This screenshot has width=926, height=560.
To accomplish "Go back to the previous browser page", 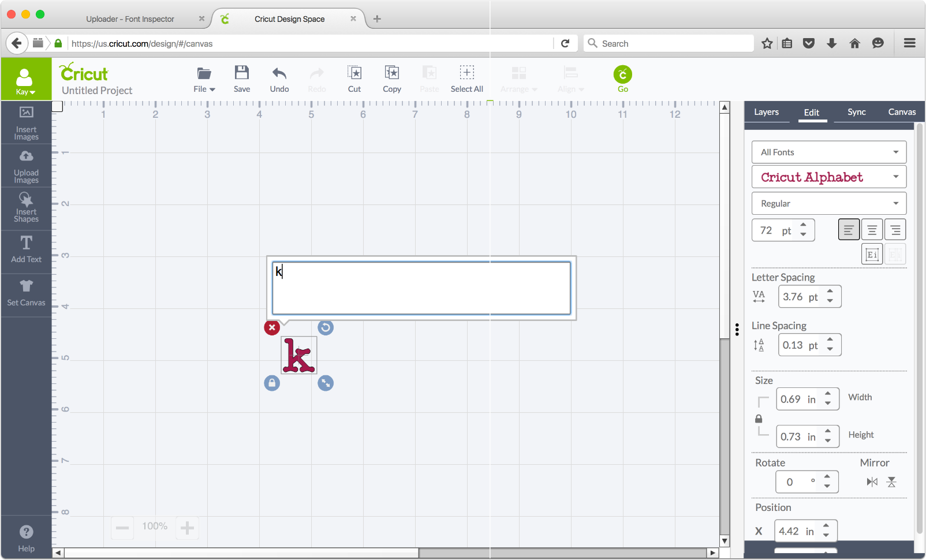I will 17,43.
